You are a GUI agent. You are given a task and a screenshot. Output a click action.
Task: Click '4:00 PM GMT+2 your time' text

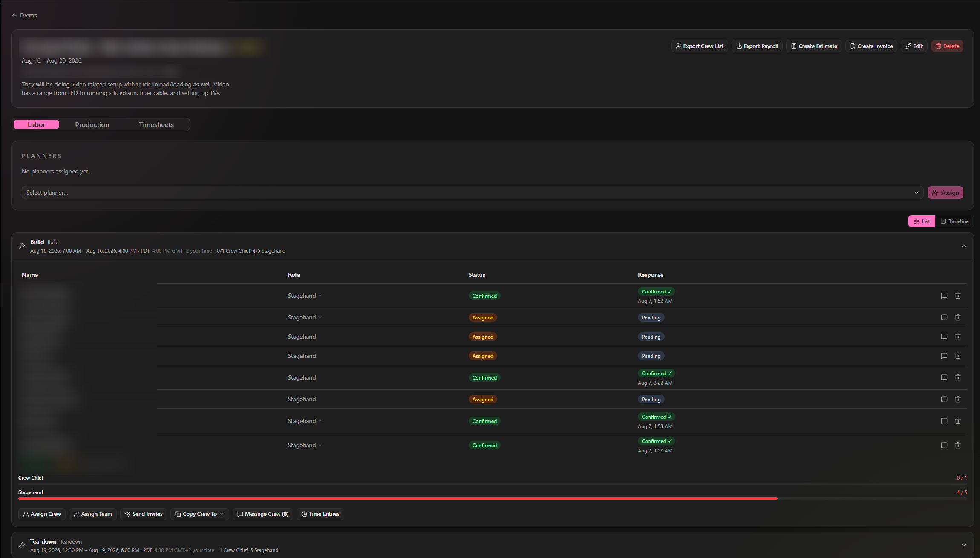point(182,251)
